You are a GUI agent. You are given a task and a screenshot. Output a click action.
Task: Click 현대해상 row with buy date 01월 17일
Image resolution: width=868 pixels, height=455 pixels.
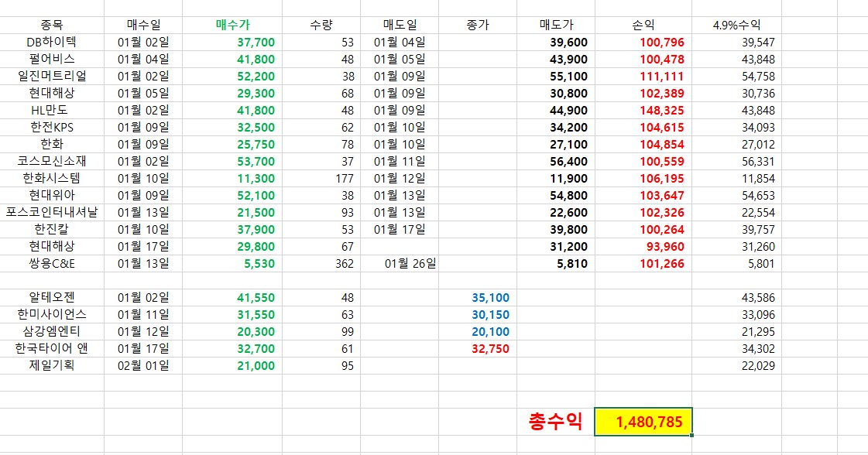[51, 246]
